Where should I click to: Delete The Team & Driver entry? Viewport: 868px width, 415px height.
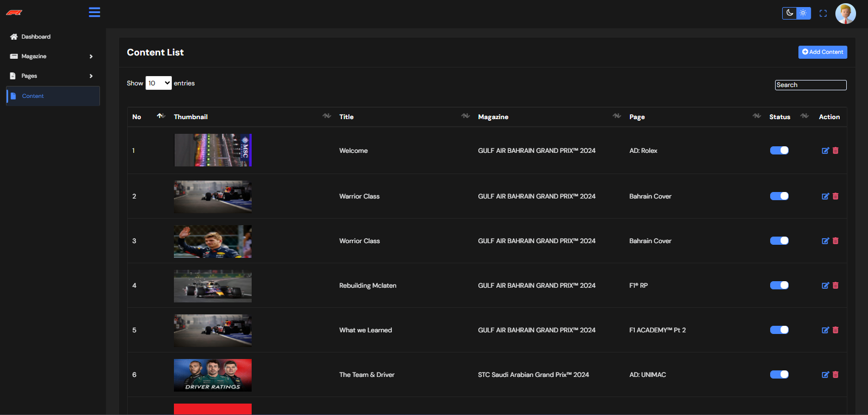835,375
